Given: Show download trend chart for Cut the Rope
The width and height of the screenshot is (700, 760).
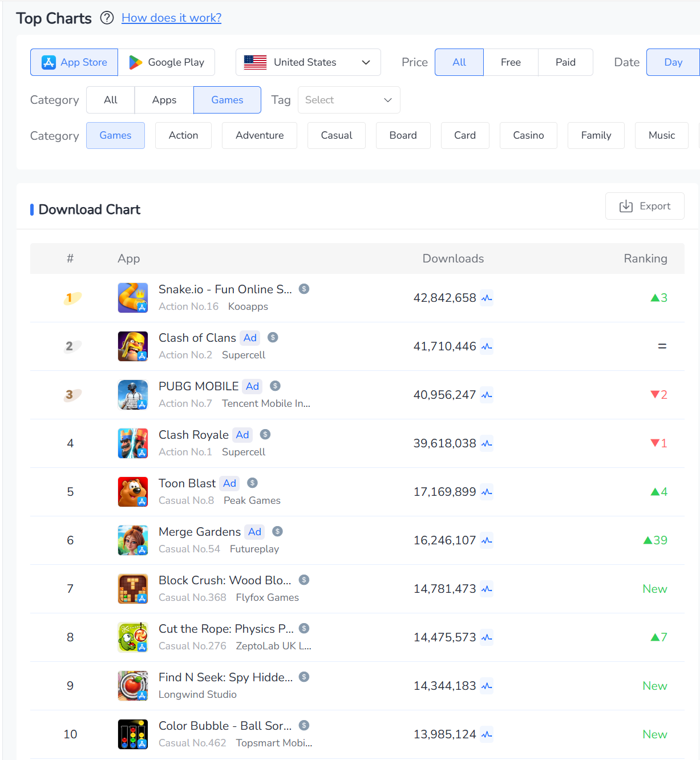Looking at the screenshot, I should pos(487,637).
